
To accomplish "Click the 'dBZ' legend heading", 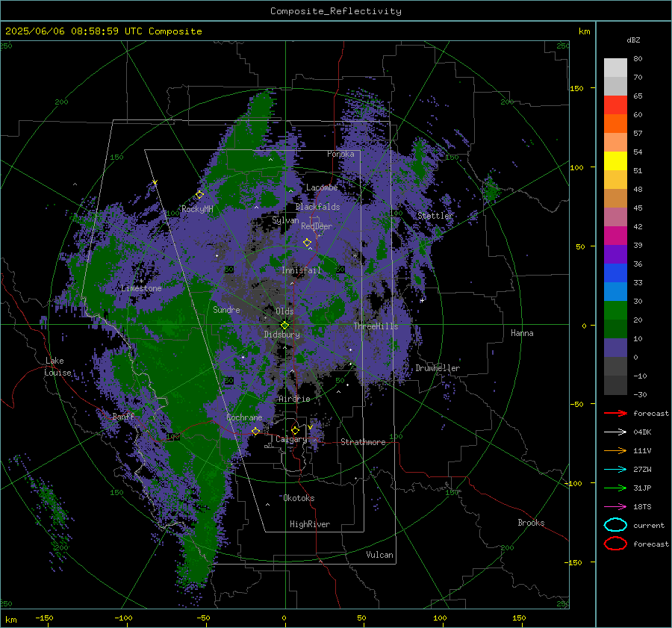I will [x=633, y=40].
